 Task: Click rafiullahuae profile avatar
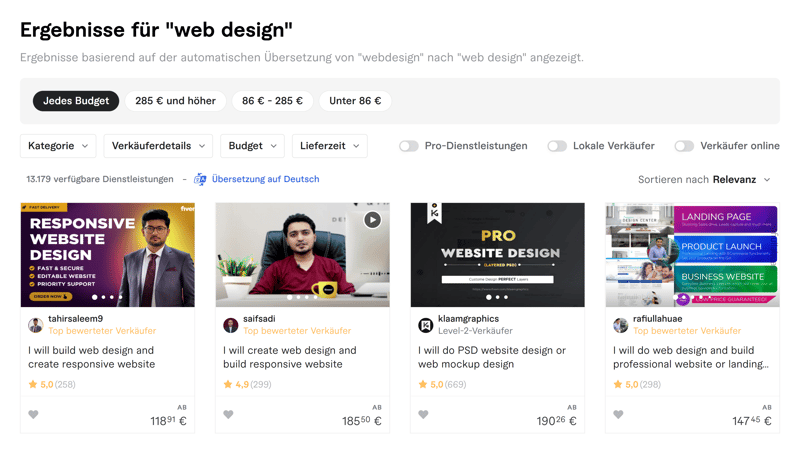tap(620, 325)
